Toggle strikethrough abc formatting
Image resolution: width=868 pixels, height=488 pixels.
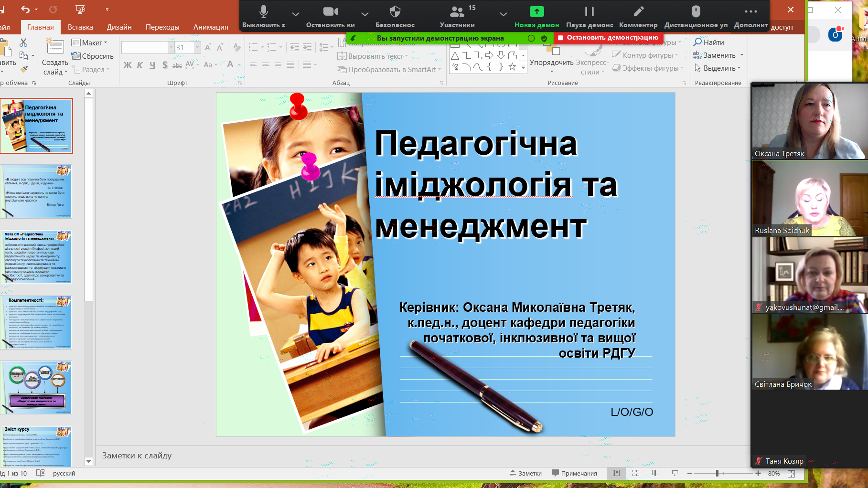[x=177, y=65]
